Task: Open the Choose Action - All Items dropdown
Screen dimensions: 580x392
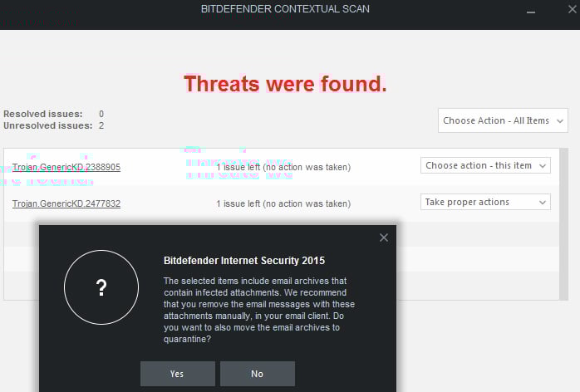Action: click(503, 120)
